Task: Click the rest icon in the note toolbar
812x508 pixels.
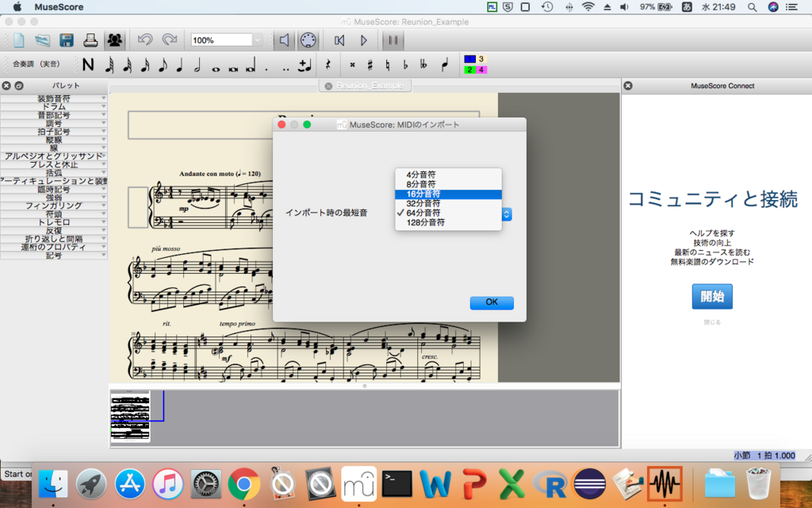Action: (x=327, y=65)
